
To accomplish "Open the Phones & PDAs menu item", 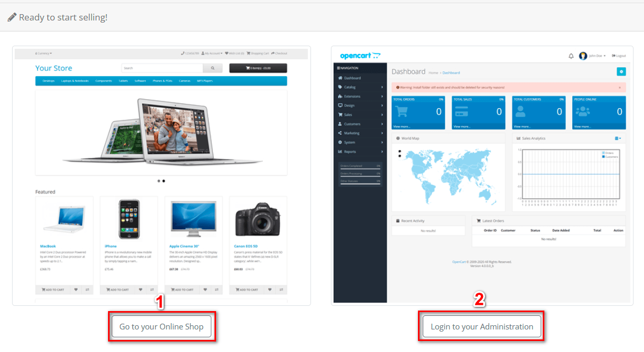I will tap(163, 81).
